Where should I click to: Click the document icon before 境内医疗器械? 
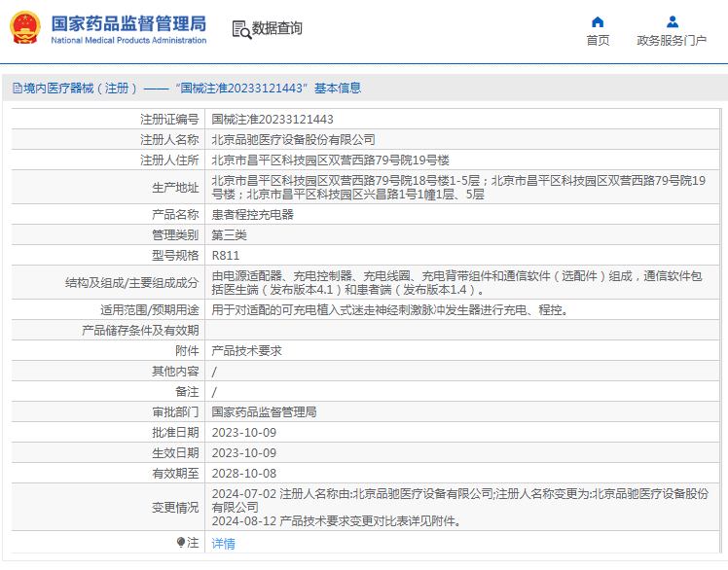point(18,89)
